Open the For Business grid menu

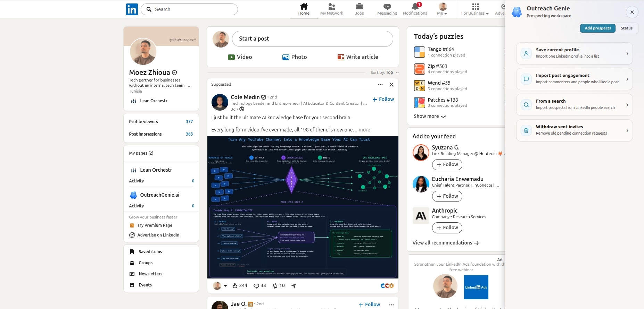[475, 9]
